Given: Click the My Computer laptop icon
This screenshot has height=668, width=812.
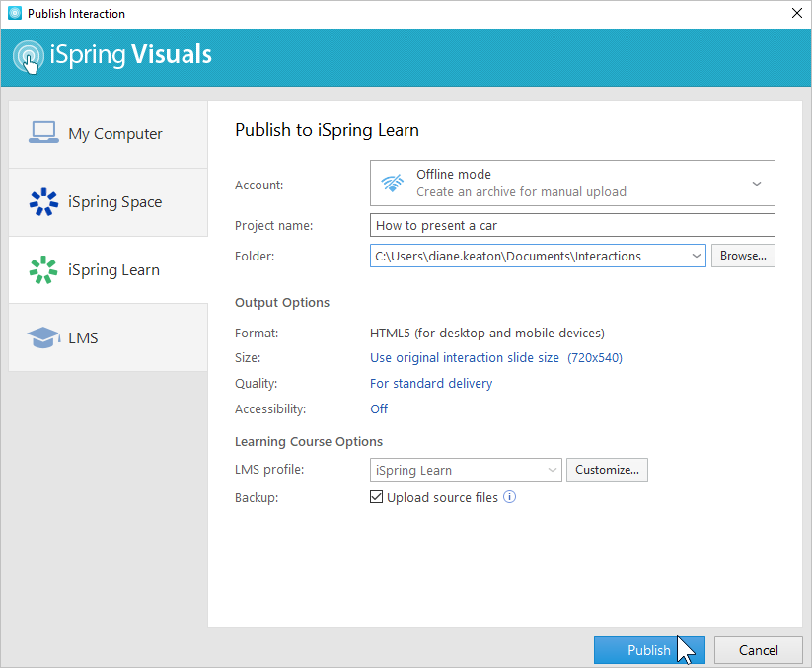Looking at the screenshot, I should click(43, 133).
